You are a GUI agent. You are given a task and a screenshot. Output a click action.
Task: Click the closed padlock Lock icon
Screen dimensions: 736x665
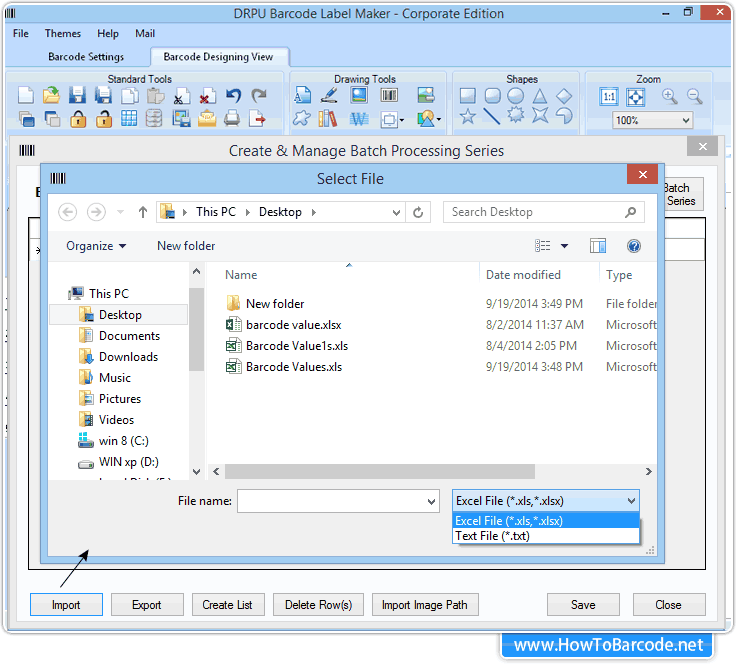click(78, 119)
